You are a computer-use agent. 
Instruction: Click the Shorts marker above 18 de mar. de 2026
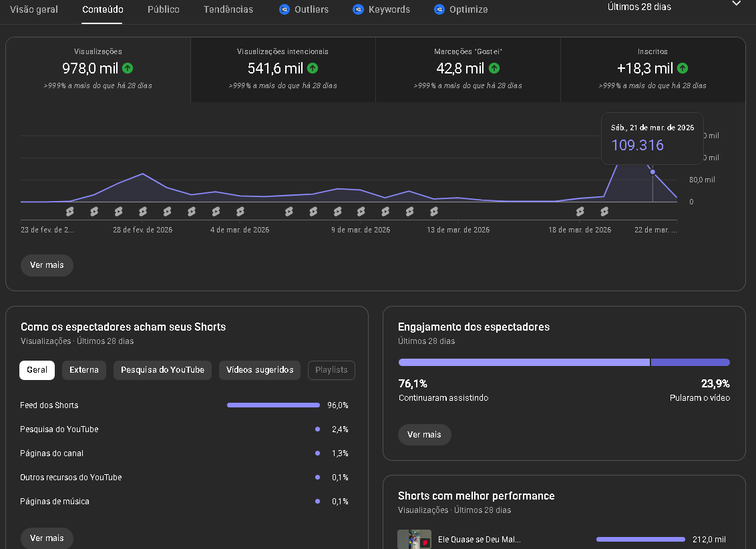pos(580,212)
